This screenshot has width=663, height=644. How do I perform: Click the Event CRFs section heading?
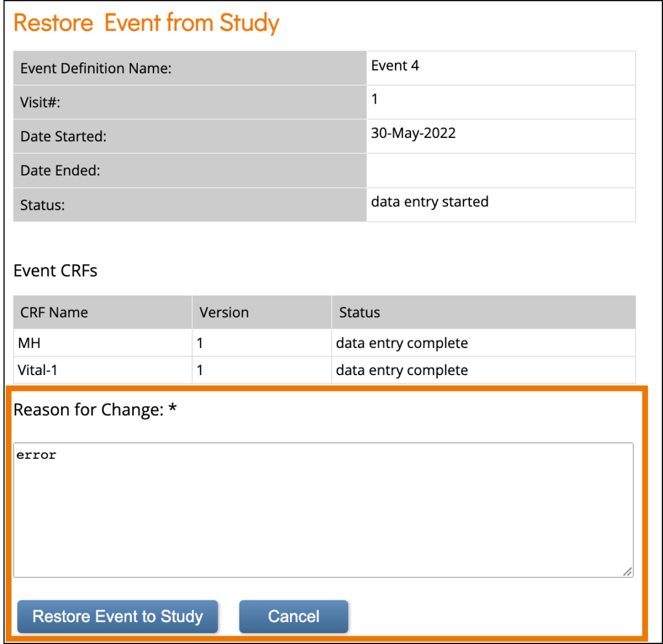point(56,270)
